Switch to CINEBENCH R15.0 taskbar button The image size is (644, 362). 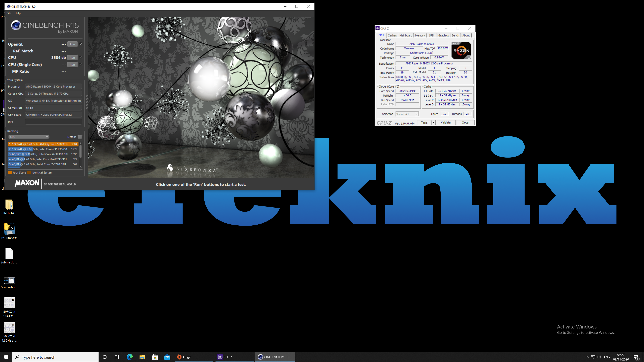tap(275, 357)
